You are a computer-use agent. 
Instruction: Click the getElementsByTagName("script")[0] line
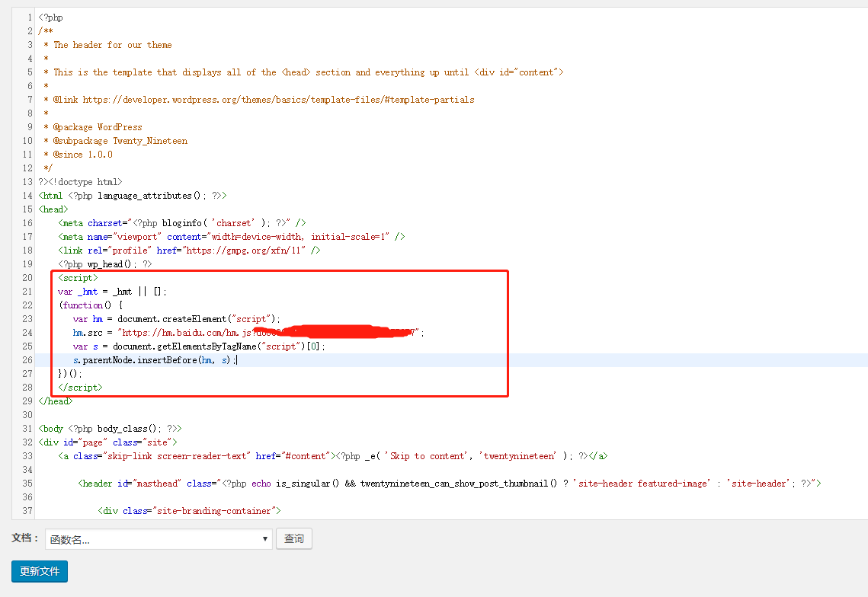click(x=199, y=346)
